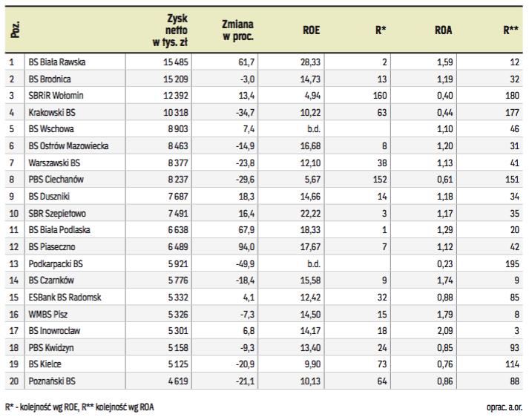Image resolution: width=529 pixels, height=420 pixels.
Task: Select Poznański BS in the last row
Action: [52, 381]
